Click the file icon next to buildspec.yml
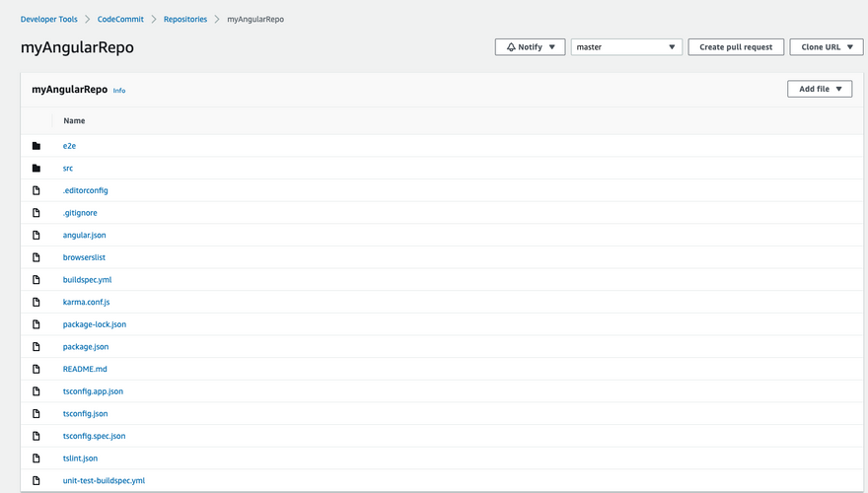 (36, 280)
